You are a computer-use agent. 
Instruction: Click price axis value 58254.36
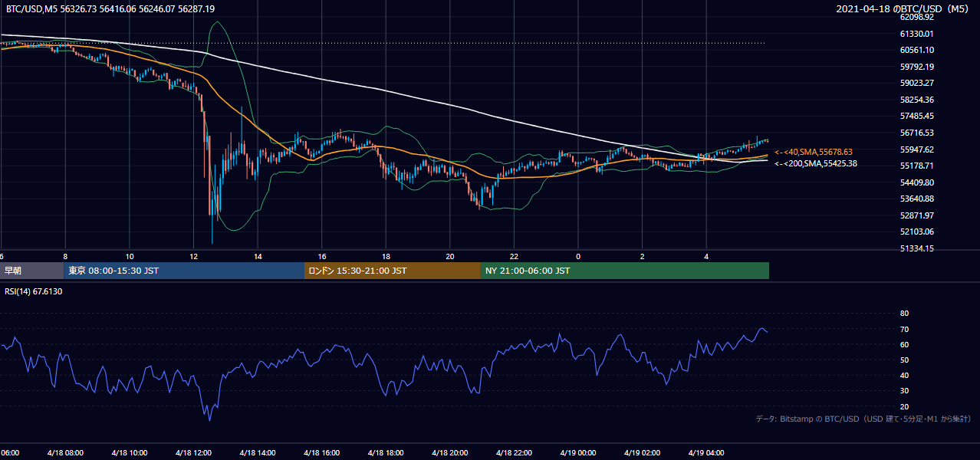coord(916,100)
